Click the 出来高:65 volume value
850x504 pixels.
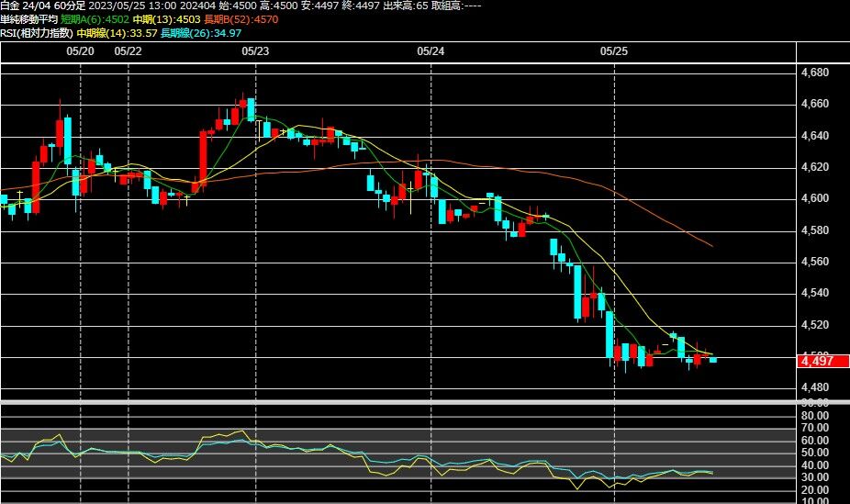coord(406,6)
